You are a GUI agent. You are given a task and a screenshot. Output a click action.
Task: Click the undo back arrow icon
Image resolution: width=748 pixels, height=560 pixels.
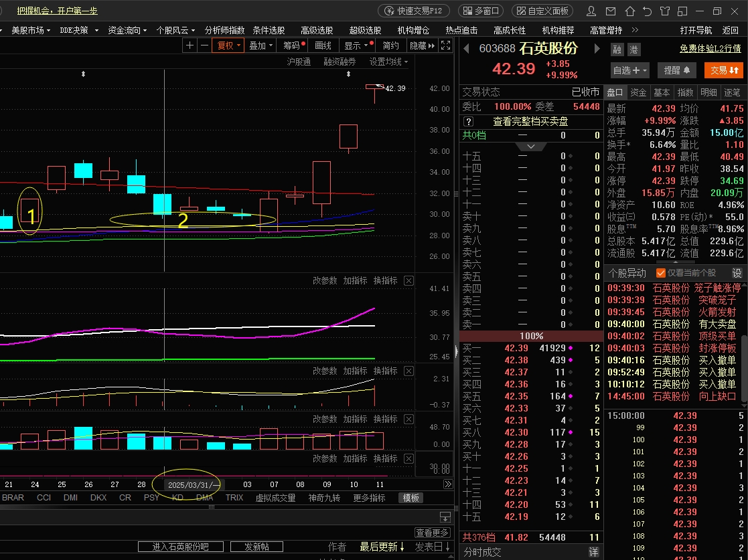pyautogui.click(x=648, y=11)
